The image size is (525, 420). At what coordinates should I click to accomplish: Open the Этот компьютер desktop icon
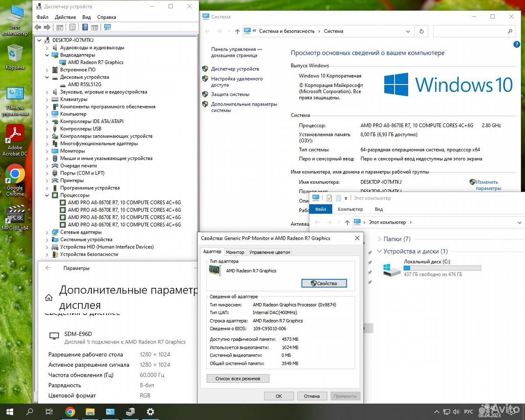click(x=15, y=20)
